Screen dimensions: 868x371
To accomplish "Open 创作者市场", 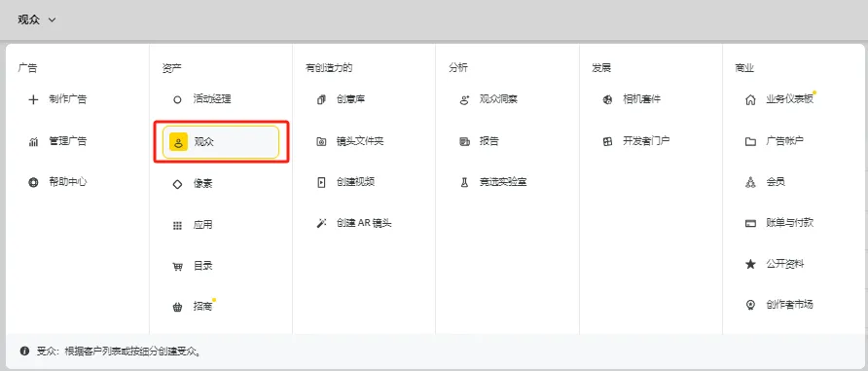I will (790, 305).
